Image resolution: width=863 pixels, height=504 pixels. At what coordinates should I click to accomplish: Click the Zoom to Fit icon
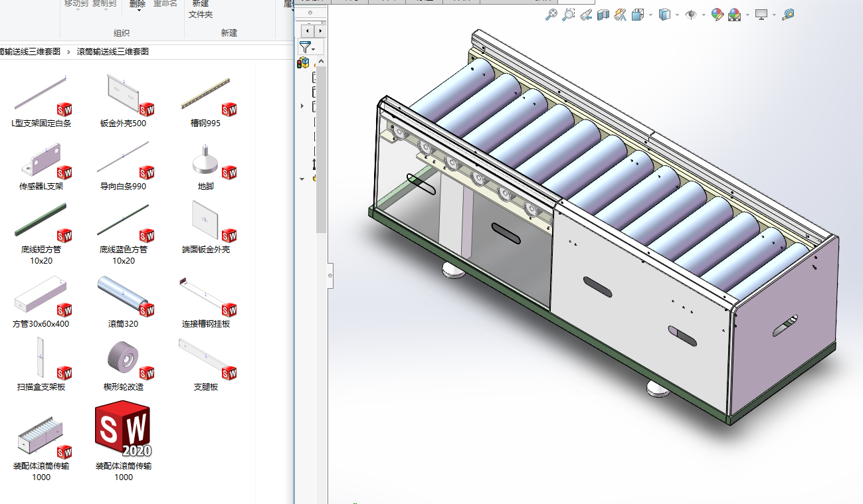551,15
